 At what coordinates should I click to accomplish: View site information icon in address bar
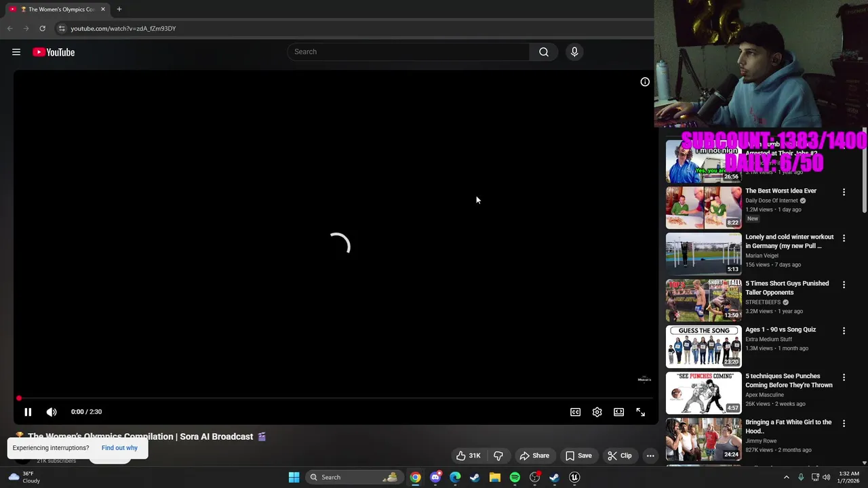(62, 28)
